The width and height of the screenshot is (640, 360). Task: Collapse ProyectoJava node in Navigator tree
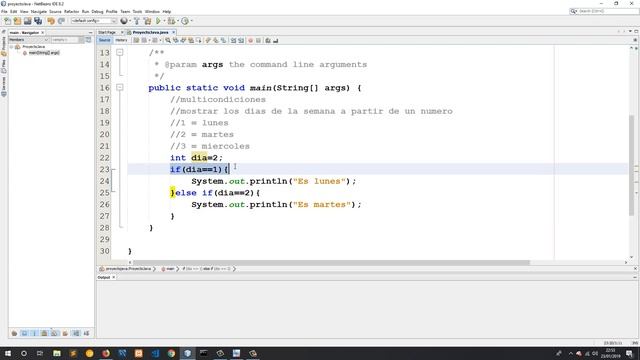[11, 47]
